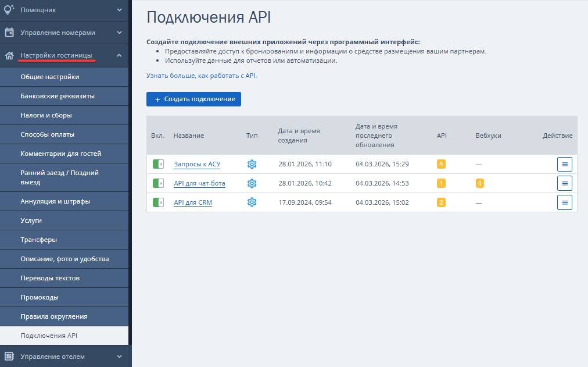Open the API для CRM connection link
588x367 pixels.
[193, 202]
